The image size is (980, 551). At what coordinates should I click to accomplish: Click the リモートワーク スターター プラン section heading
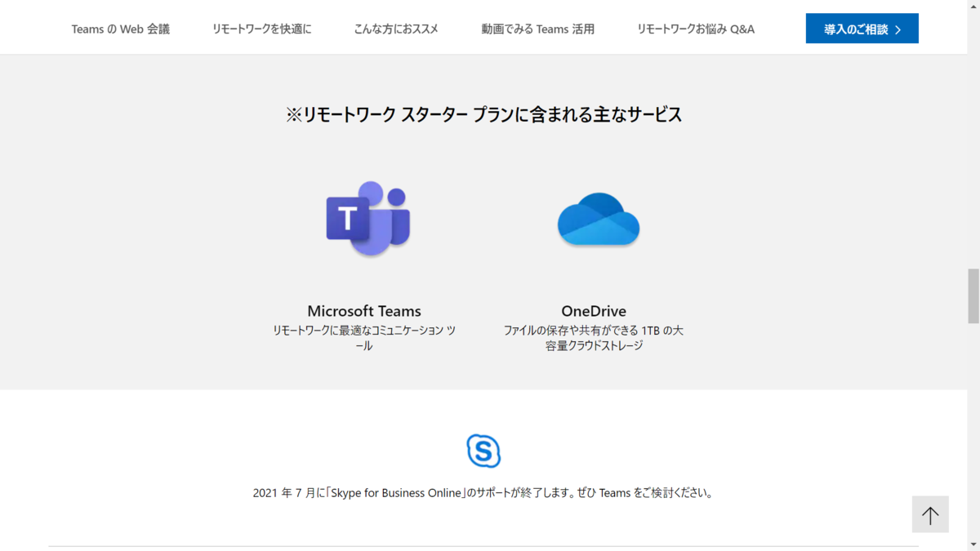click(x=483, y=115)
